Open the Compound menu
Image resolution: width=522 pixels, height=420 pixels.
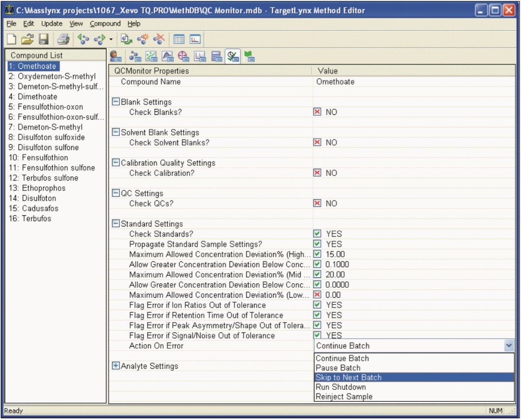point(105,24)
